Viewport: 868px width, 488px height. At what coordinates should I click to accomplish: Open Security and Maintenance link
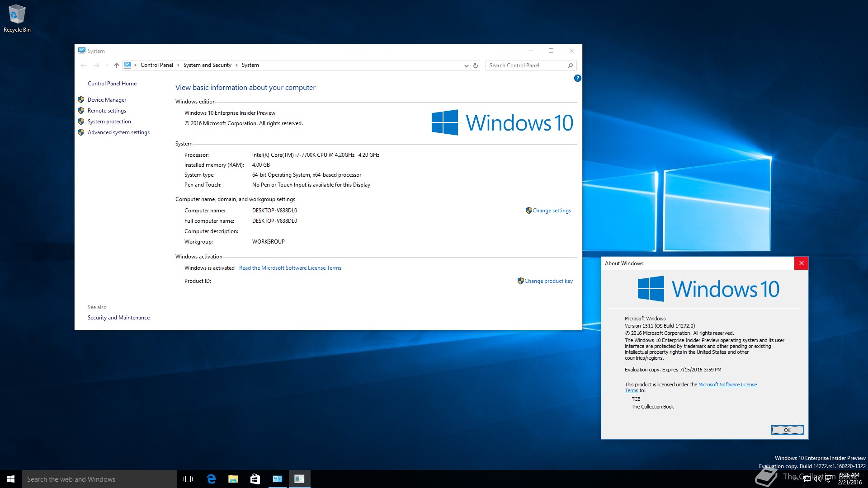(x=118, y=318)
